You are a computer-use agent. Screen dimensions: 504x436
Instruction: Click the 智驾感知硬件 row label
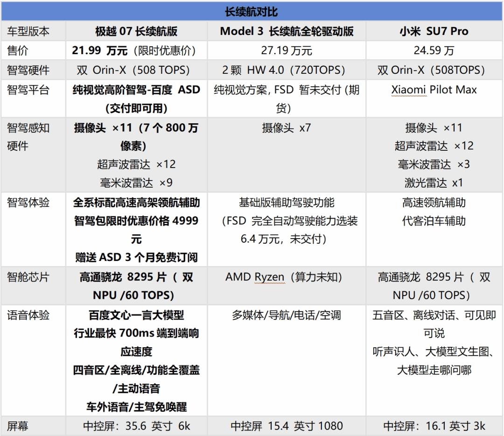pyautogui.click(x=28, y=137)
